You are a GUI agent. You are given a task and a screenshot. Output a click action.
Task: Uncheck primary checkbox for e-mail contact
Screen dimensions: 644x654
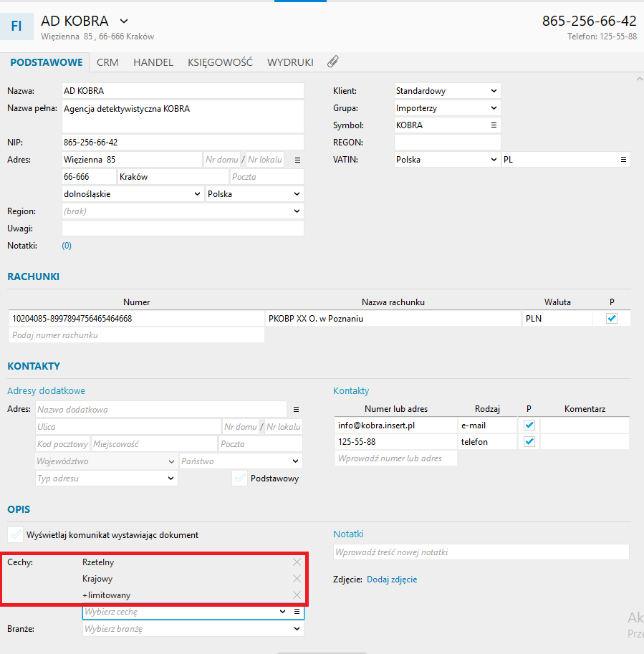tap(529, 425)
